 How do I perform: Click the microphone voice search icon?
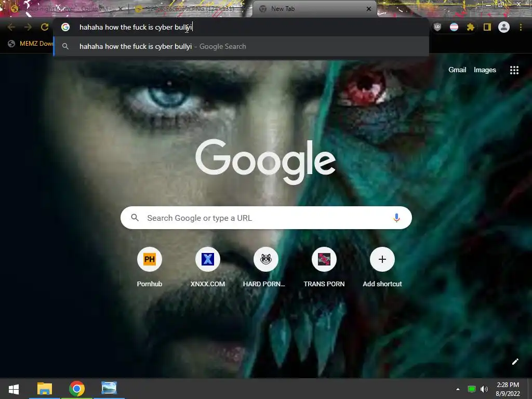(396, 218)
